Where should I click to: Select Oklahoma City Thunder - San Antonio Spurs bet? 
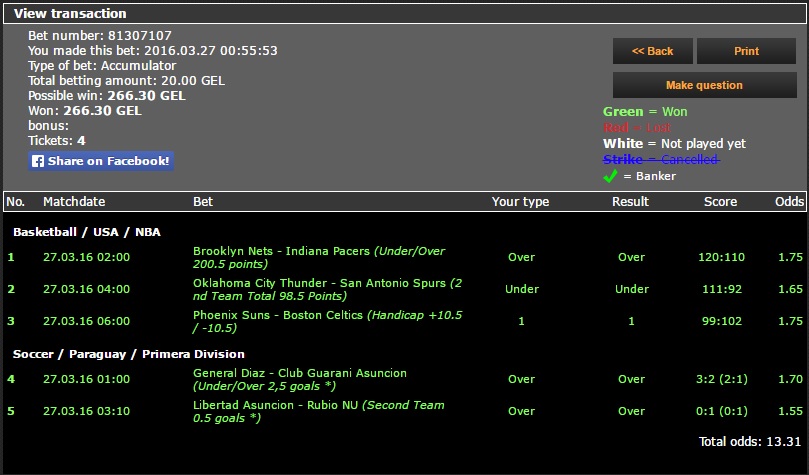pos(327,289)
